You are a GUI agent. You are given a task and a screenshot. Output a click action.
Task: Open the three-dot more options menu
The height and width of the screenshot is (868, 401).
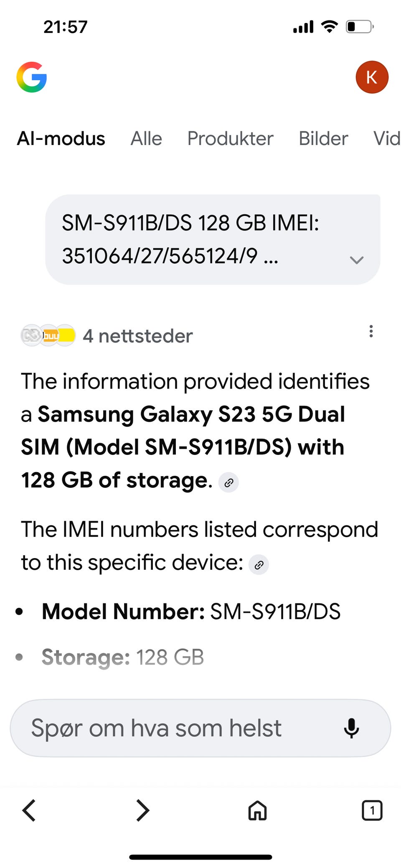[x=371, y=331]
